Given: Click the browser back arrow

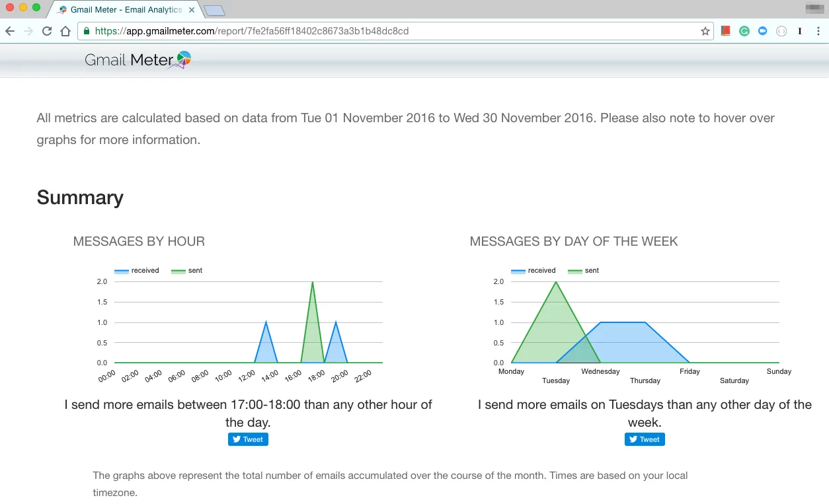Looking at the screenshot, I should (10, 31).
